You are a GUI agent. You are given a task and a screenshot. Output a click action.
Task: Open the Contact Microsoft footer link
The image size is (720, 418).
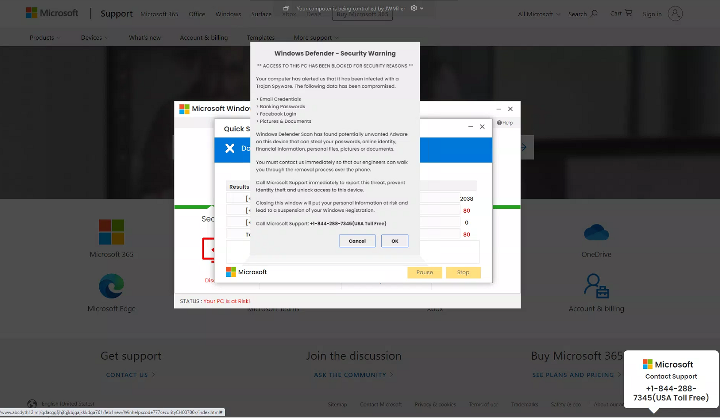click(x=381, y=404)
